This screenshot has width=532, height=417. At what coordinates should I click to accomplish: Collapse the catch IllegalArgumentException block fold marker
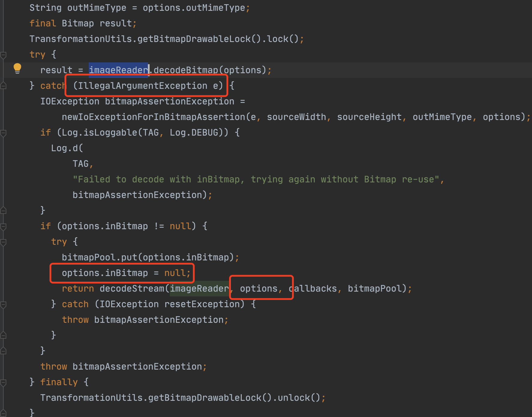point(4,85)
